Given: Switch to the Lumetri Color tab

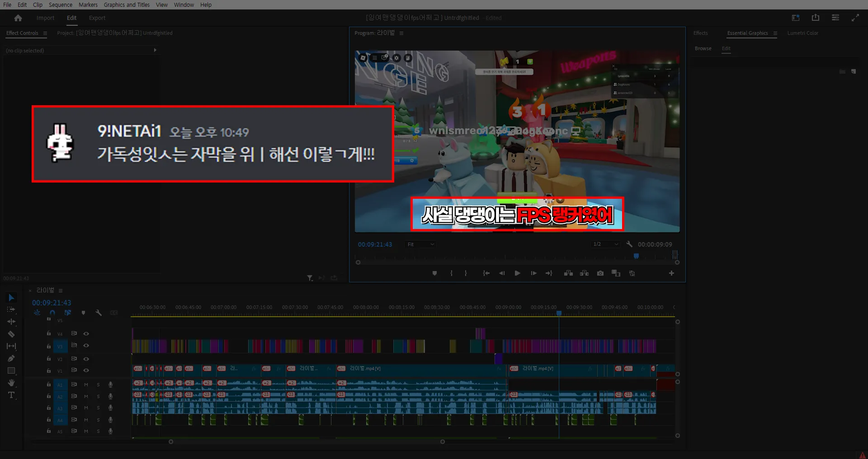Looking at the screenshot, I should point(802,33).
